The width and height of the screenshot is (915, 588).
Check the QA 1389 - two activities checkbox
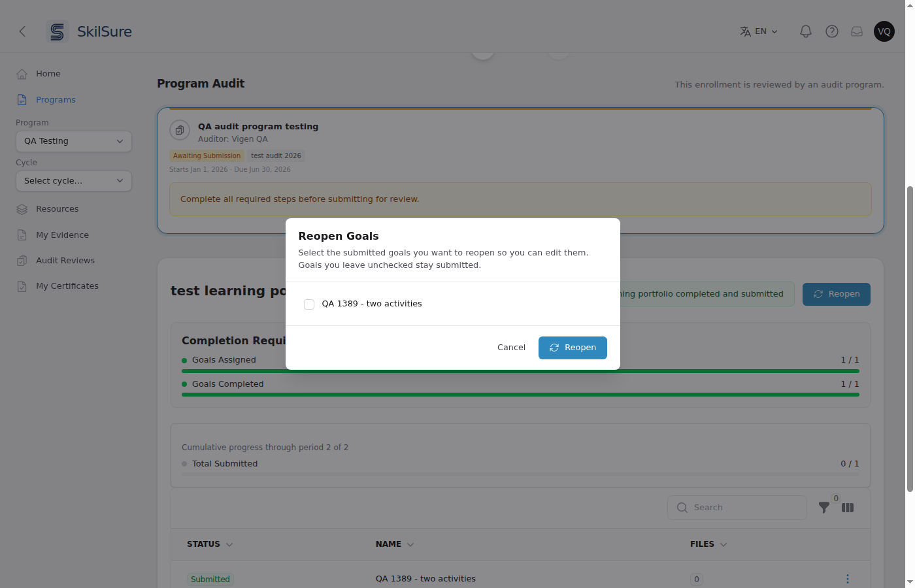[x=309, y=304]
